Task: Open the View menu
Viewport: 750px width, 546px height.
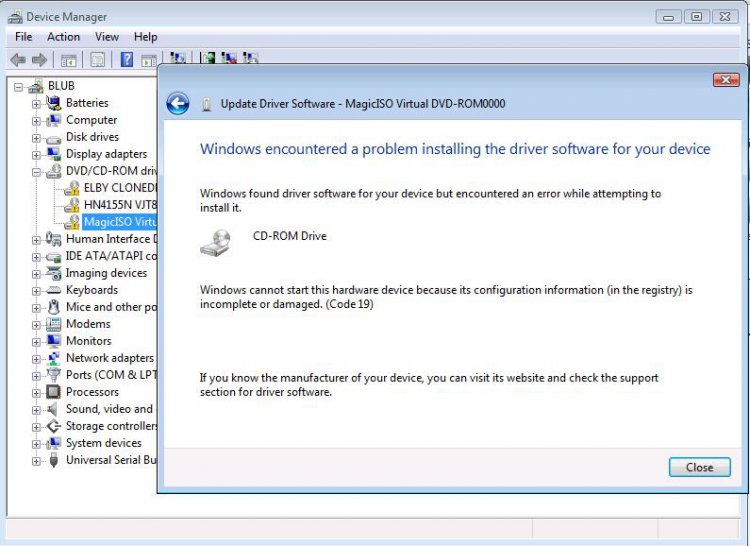Action: click(107, 37)
